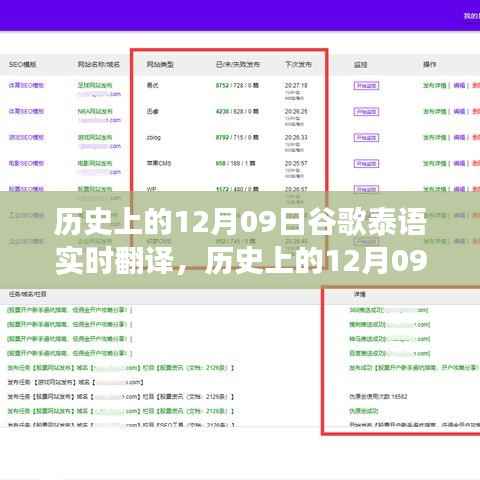Open 发布详情 for the 8753 / 728 row

click(x=435, y=85)
